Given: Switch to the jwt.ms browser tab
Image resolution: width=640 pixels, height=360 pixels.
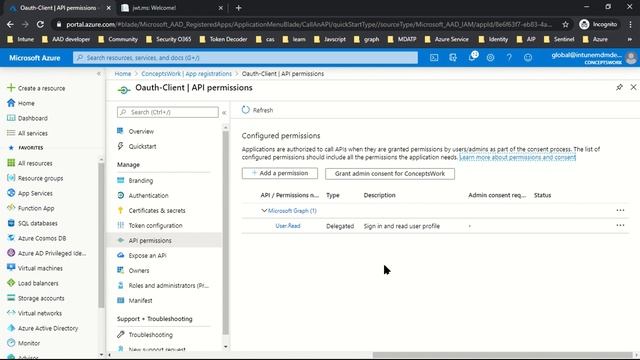Looking at the screenshot, I should click(x=171, y=8).
